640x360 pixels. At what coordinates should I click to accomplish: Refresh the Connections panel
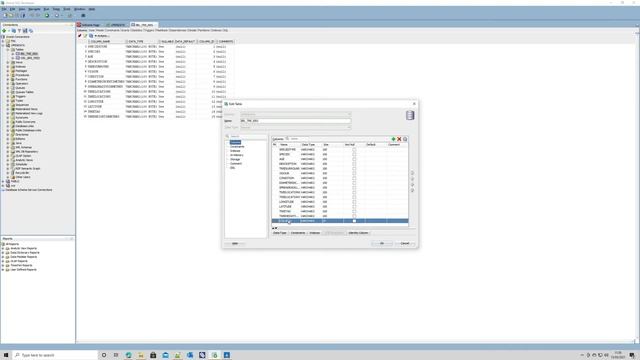click(x=13, y=31)
